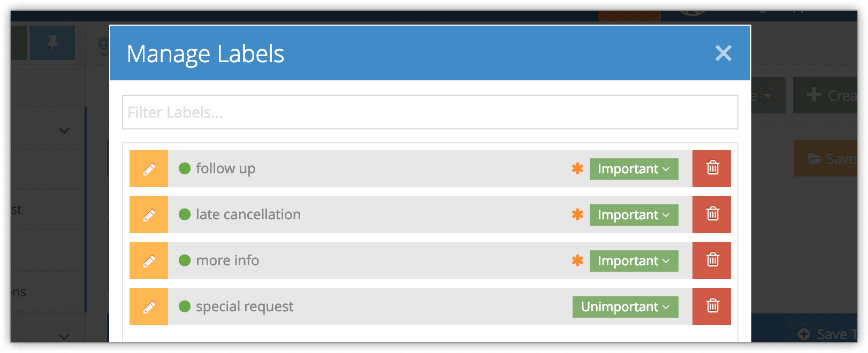Click the green color dot of follow up
This screenshot has width=868, height=353.
(185, 168)
